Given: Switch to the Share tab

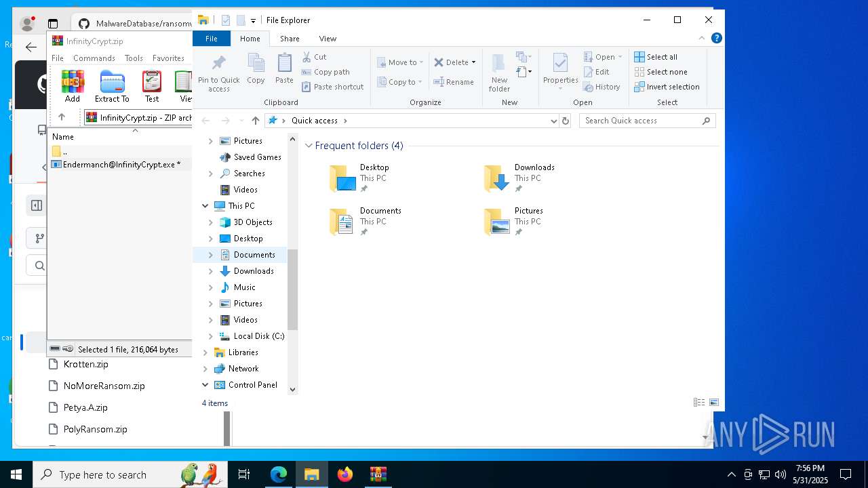Looking at the screenshot, I should coord(290,39).
